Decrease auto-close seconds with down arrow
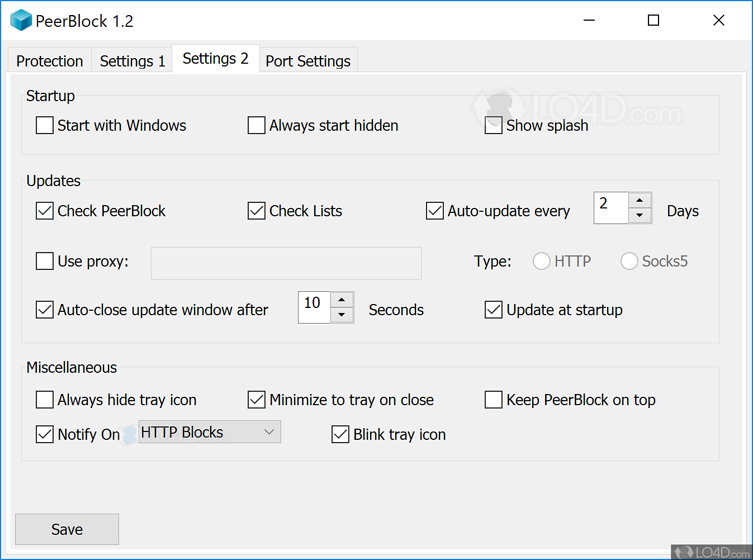 pyautogui.click(x=342, y=315)
